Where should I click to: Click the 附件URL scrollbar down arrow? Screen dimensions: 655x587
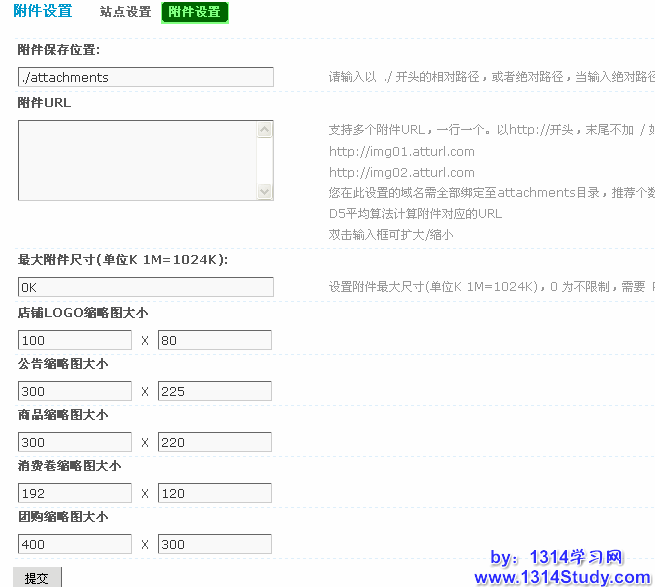click(x=265, y=192)
